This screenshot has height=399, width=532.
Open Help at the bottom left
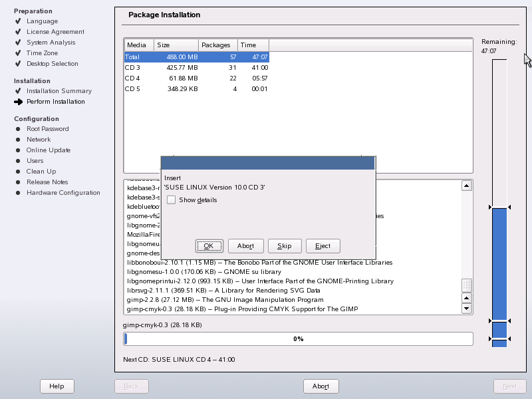(x=57, y=386)
